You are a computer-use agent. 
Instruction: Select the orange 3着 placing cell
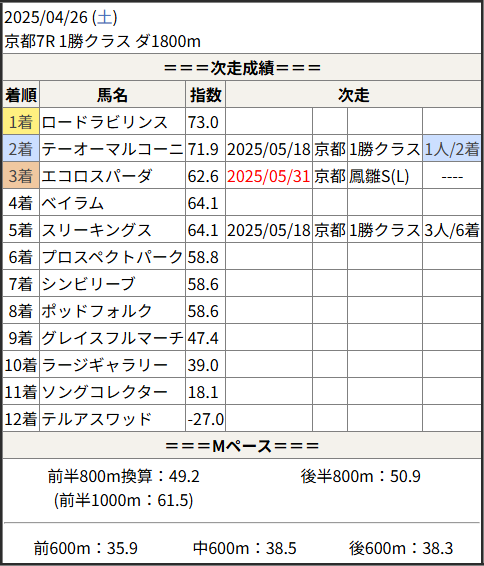pos(21,176)
